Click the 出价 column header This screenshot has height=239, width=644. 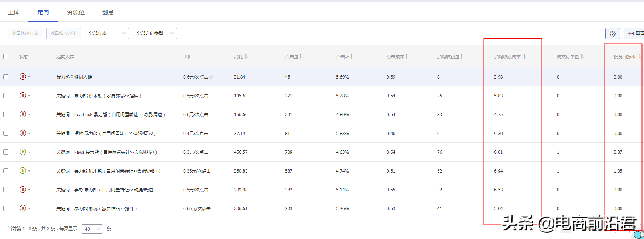[188, 57]
